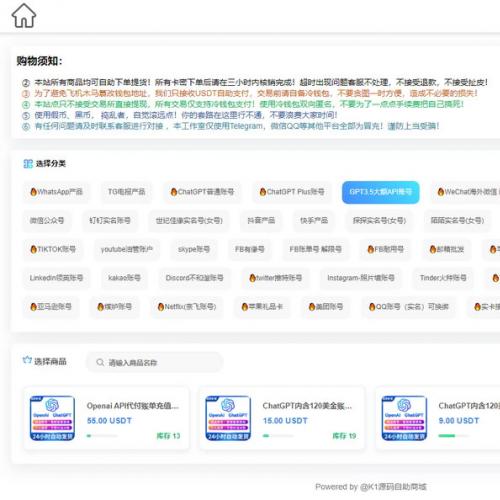The width and height of the screenshot is (500, 500).
Task: Click the 库存 19 stock label
Action: 344,436
